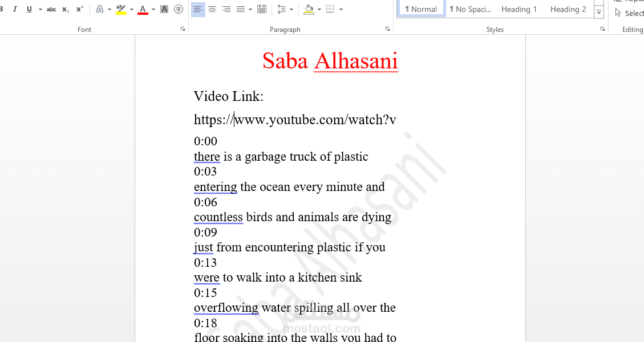Apply the Heading 2 style
644x342 pixels.
click(x=568, y=9)
